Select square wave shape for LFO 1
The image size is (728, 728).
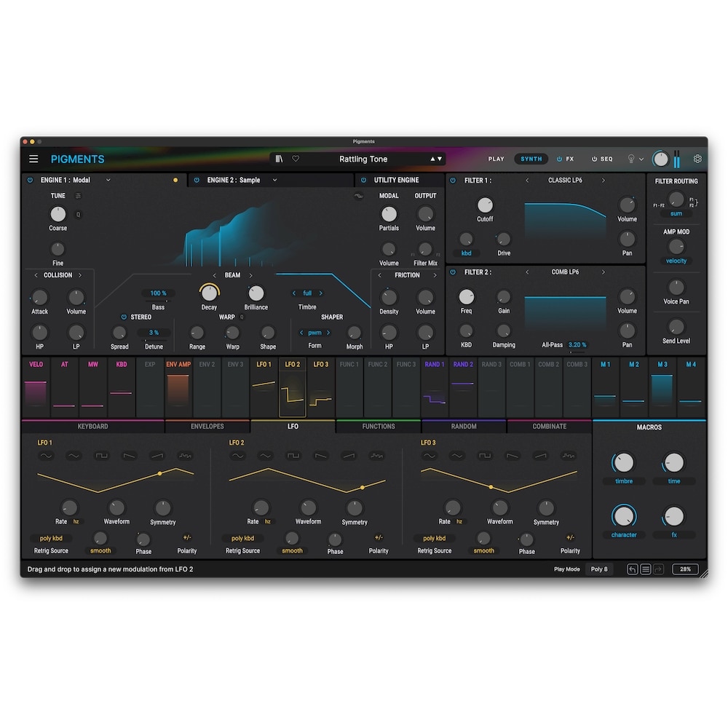102,456
